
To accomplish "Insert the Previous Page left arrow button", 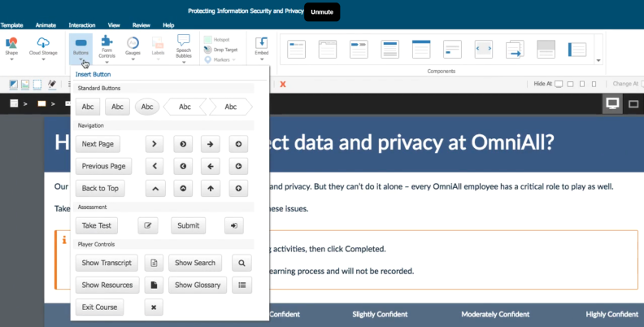I will [211, 167].
